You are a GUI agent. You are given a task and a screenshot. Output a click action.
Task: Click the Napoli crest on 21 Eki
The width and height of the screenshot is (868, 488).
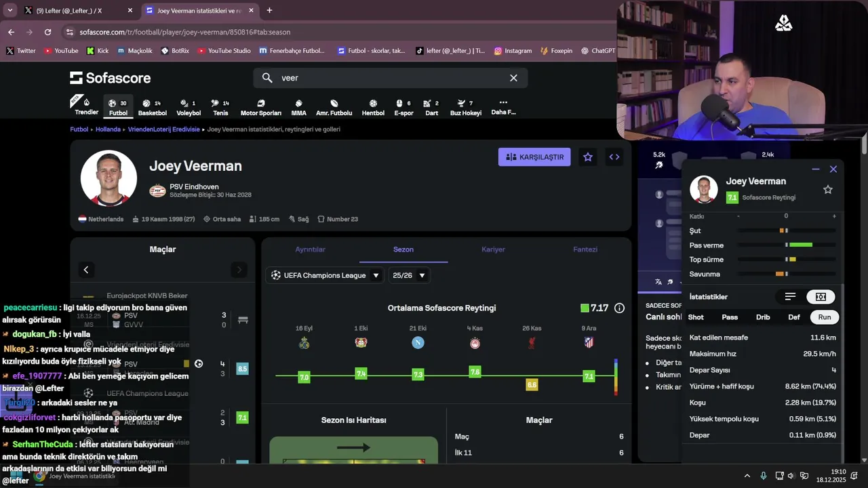(418, 343)
